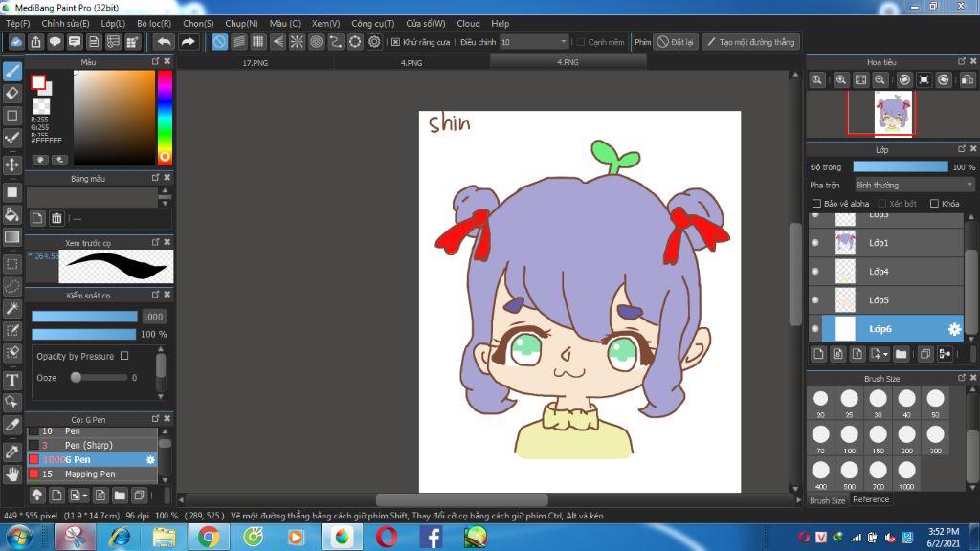The width and height of the screenshot is (980, 551).
Task: Open the layer-add options dropdown arrow
Action: tap(885, 355)
